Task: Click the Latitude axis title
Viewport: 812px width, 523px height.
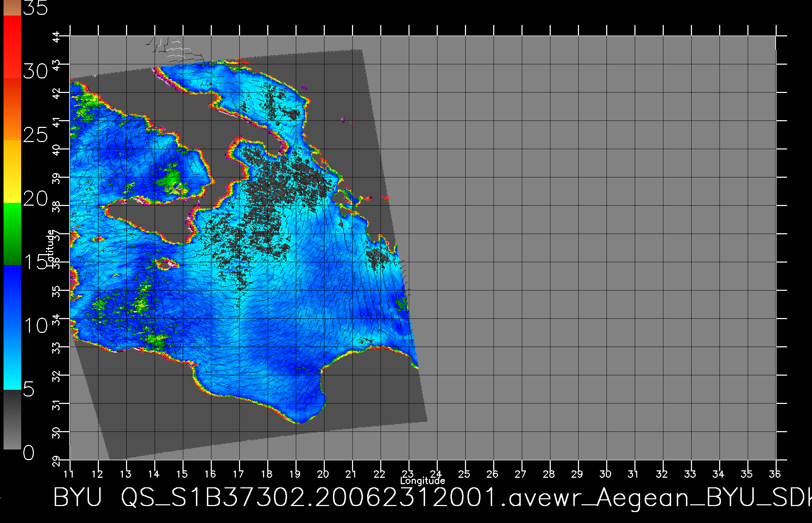Action: [50, 247]
